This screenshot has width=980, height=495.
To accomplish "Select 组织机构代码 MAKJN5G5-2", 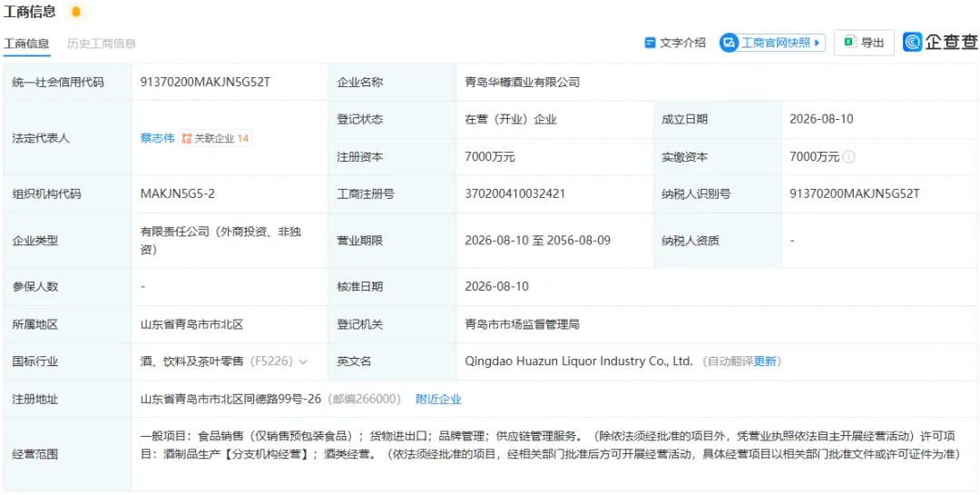I will click(178, 194).
